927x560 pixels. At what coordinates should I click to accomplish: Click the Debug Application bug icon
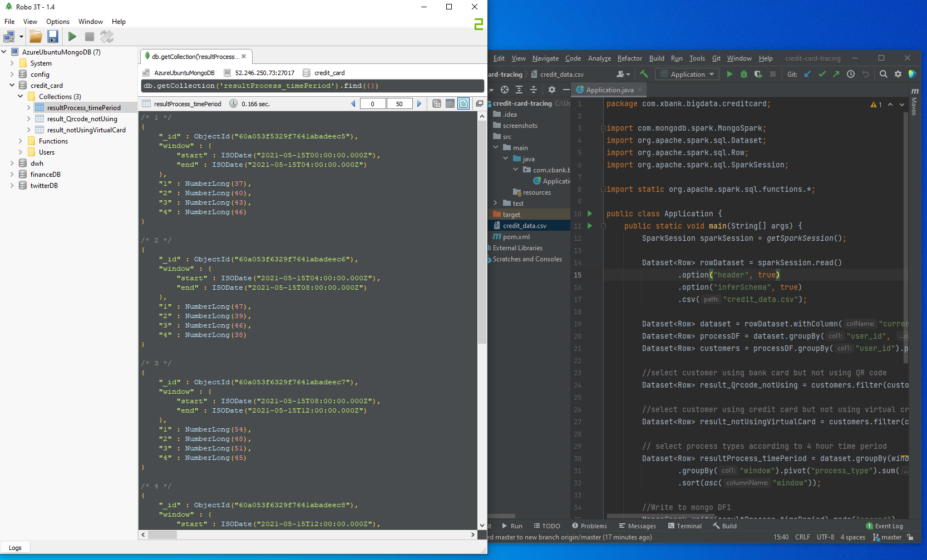744,74
